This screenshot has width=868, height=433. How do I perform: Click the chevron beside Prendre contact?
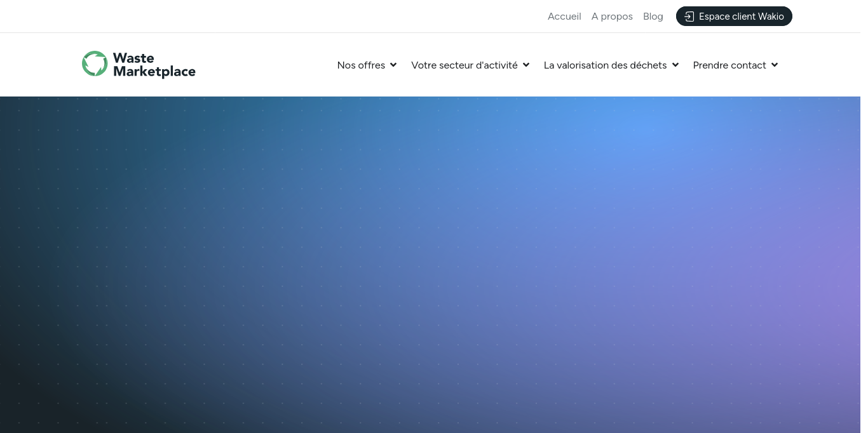coord(774,65)
